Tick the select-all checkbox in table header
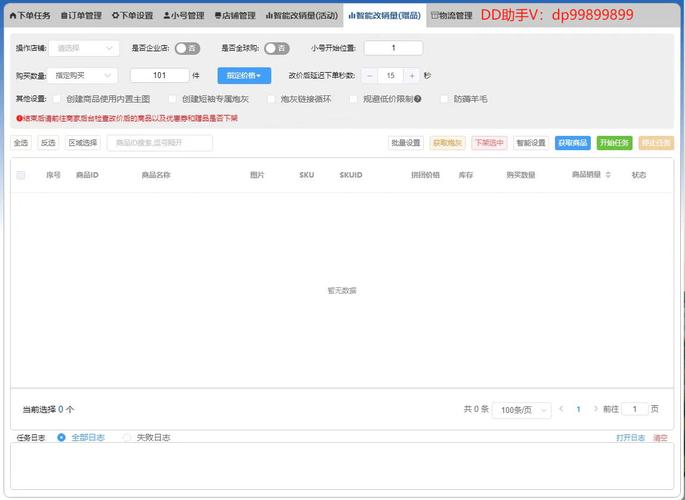This screenshot has height=500, width=685. click(x=21, y=175)
